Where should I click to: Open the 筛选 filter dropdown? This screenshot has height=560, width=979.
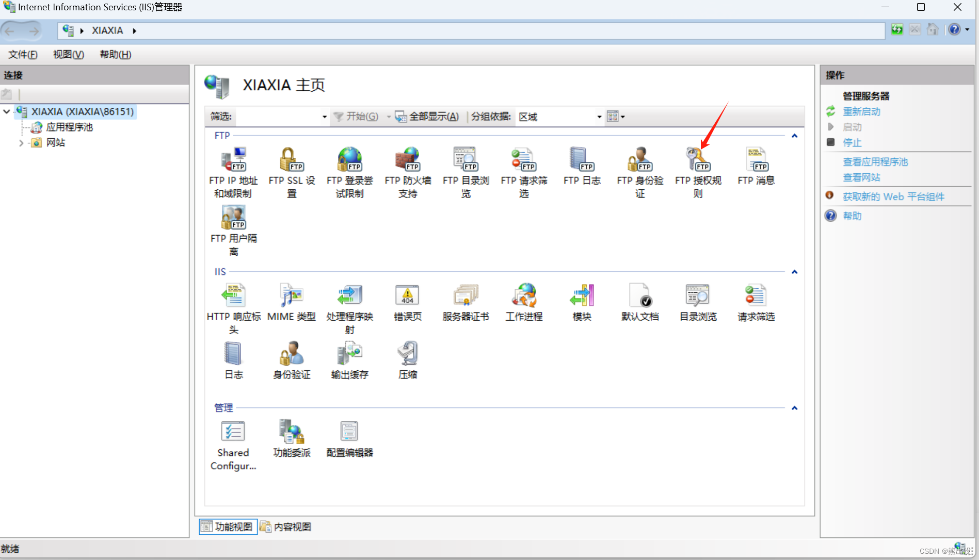click(324, 117)
